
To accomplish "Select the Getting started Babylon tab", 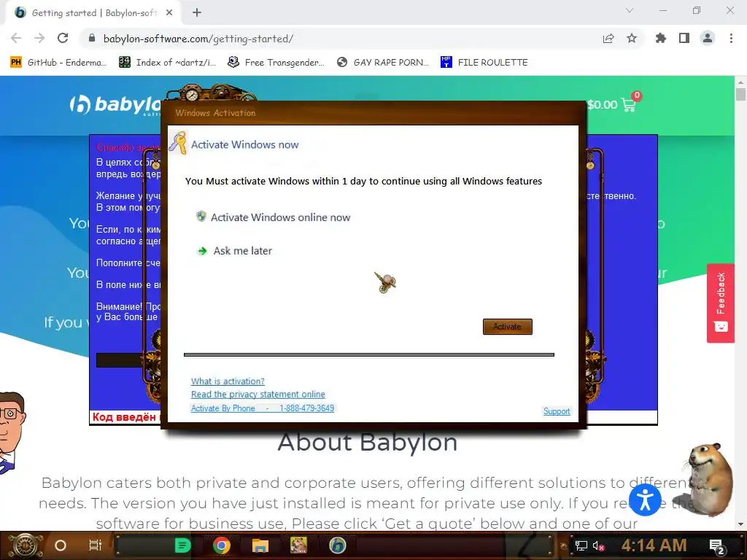I will [94, 13].
